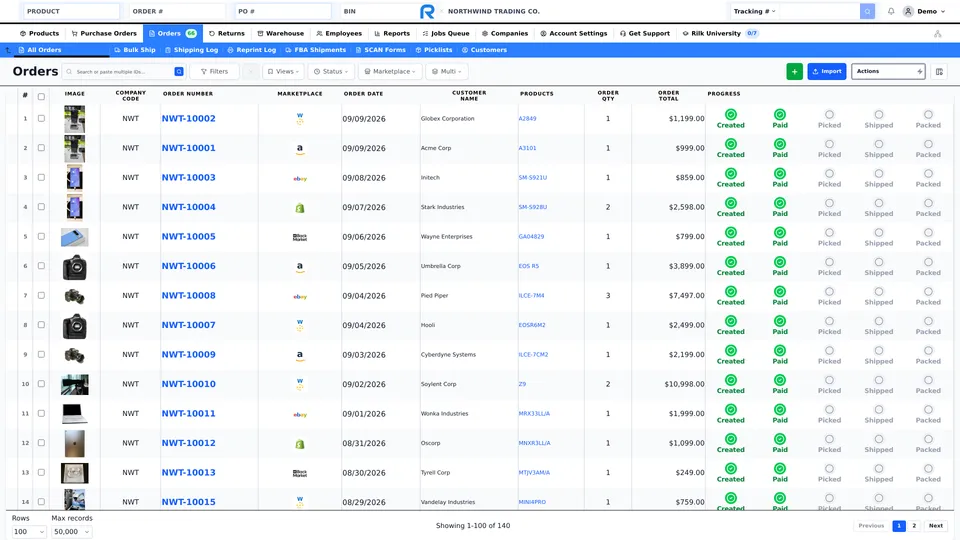Viewport: 960px width, 540px height.
Task: Open the column layout icon next to Actions
Action: click(x=939, y=72)
